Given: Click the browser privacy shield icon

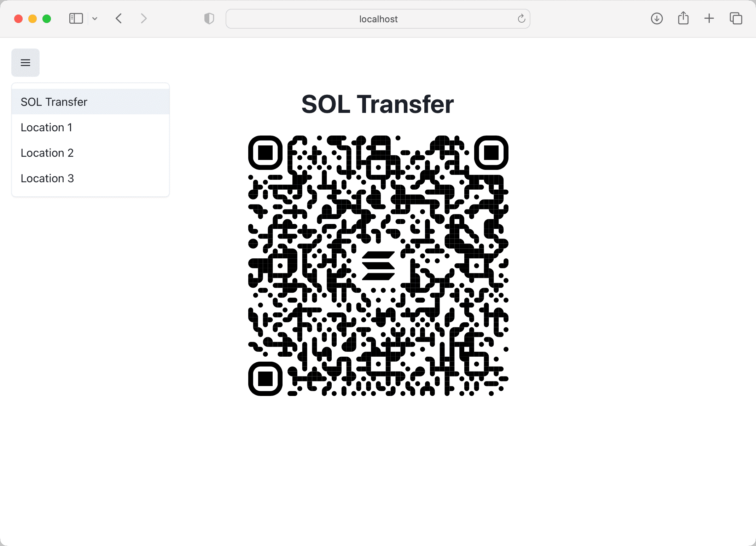Looking at the screenshot, I should (209, 18).
